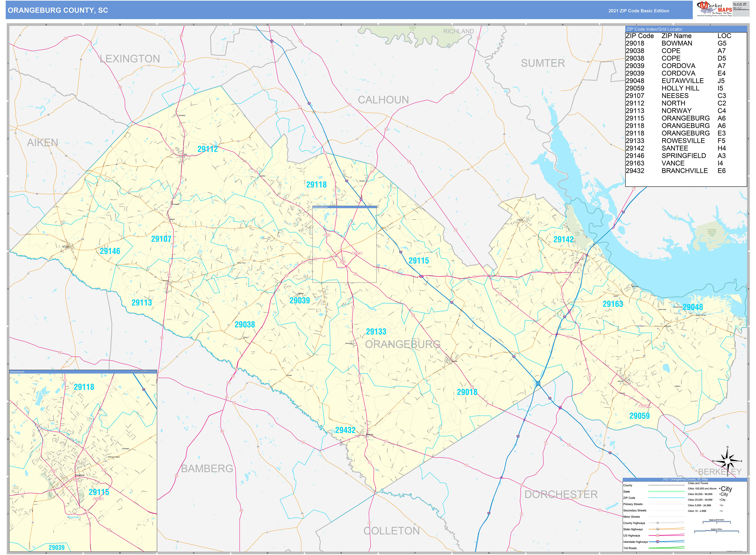Screen dimensions: 756x555
Task: Click the RICHLAND county label
Action: click(458, 31)
